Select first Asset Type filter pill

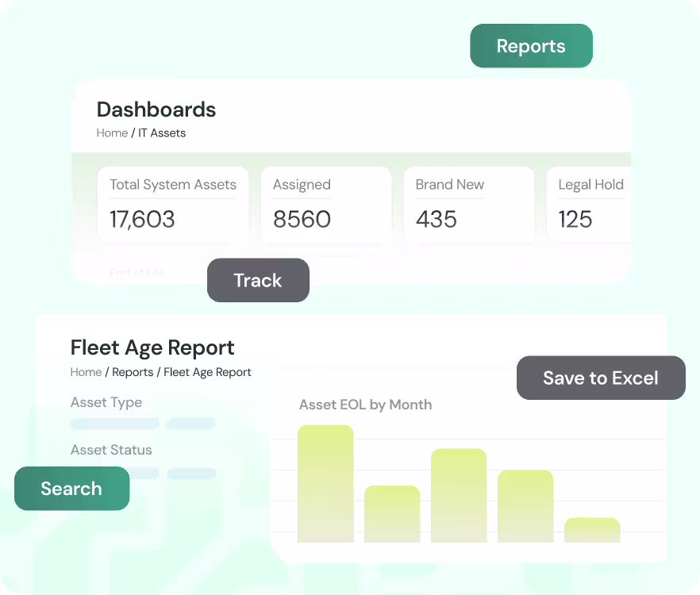[115, 424]
